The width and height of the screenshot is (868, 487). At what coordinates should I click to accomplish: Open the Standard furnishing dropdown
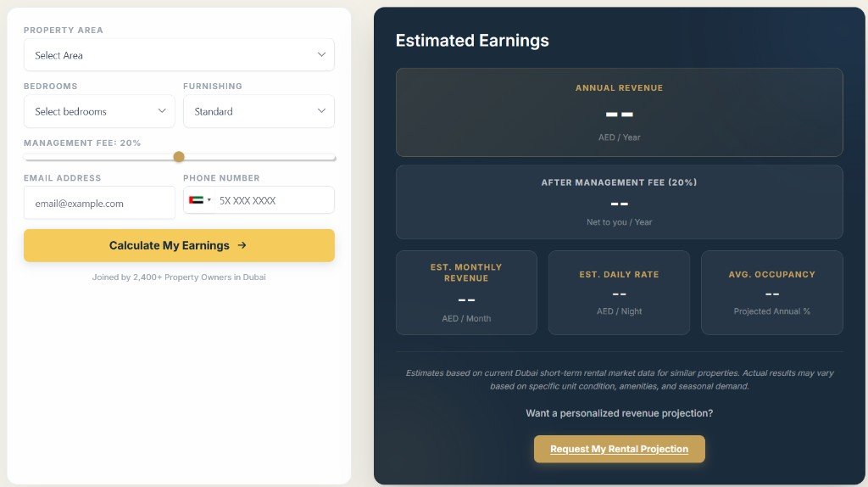(250, 111)
